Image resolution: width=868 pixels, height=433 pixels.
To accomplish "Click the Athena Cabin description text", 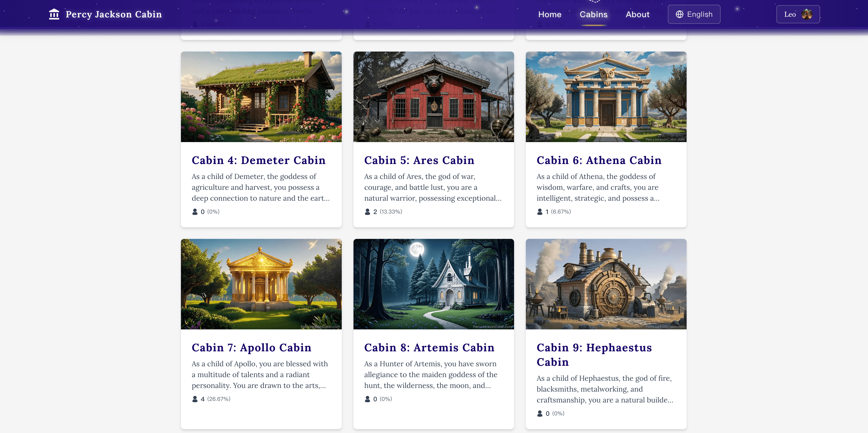I will (x=598, y=187).
